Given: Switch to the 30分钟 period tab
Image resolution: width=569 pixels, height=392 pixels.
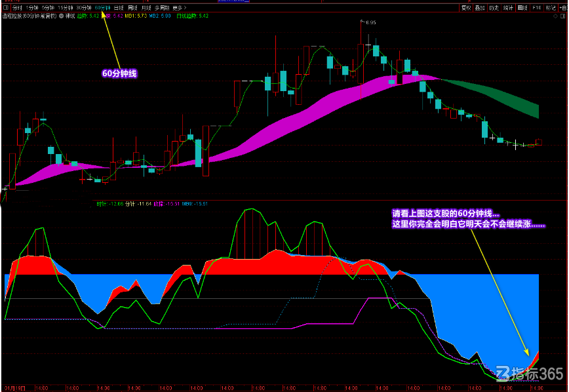Looking at the screenshot, I should (84, 8).
